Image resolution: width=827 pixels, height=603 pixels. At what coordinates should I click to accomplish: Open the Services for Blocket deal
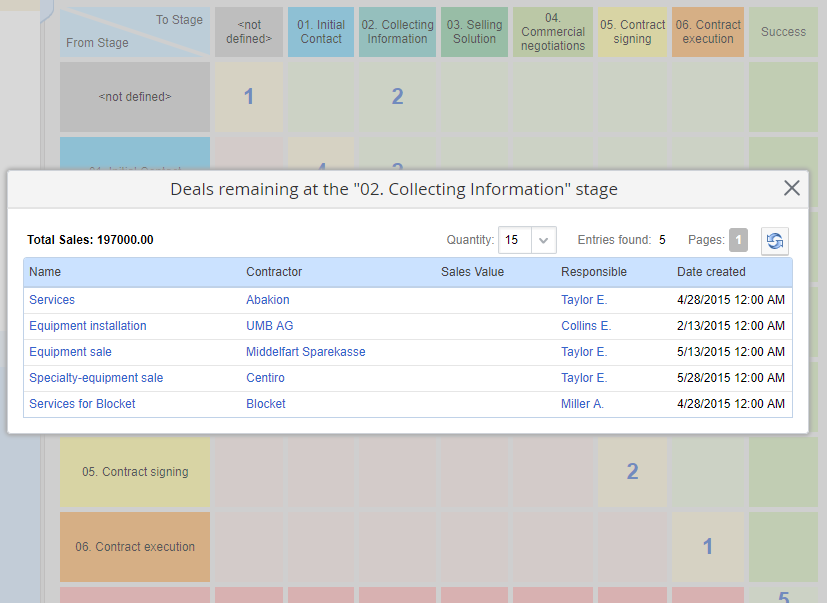point(82,404)
